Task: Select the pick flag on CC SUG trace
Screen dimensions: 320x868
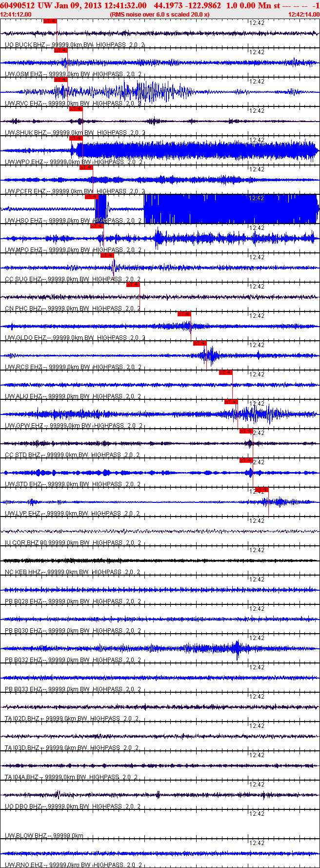Action: pyautogui.click(x=107, y=255)
